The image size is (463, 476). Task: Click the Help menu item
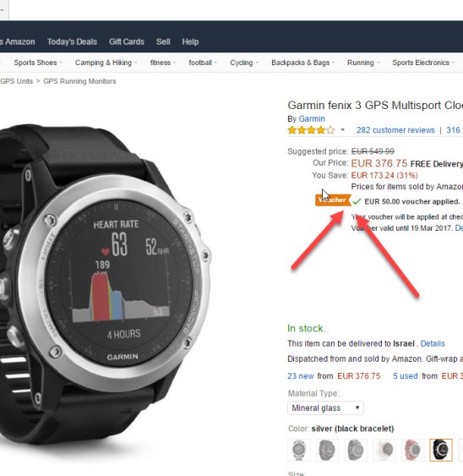point(190,41)
